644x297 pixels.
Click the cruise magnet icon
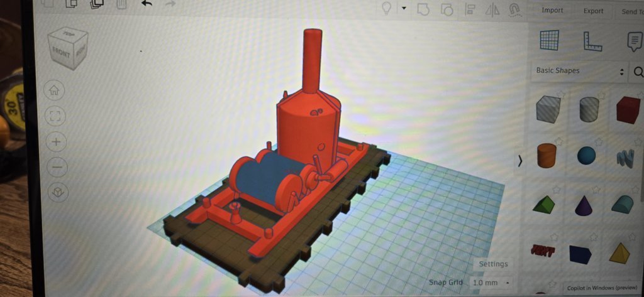point(515,10)
